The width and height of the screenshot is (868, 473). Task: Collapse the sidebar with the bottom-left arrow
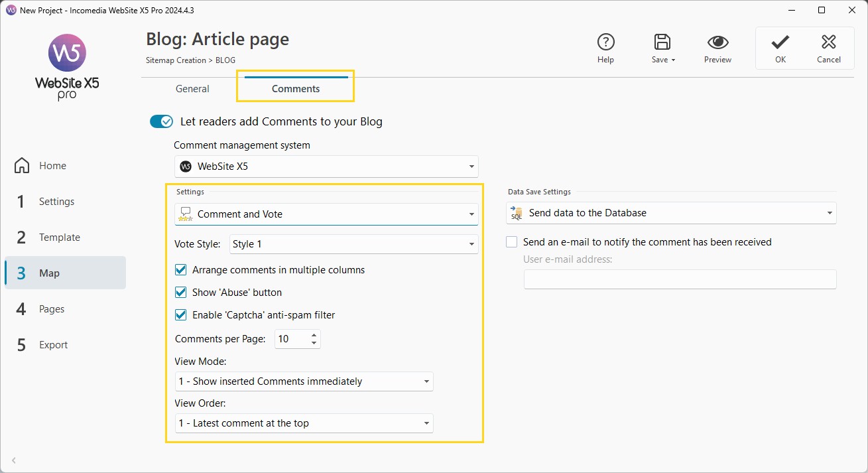pyautogui.click(x=14, y=460)
